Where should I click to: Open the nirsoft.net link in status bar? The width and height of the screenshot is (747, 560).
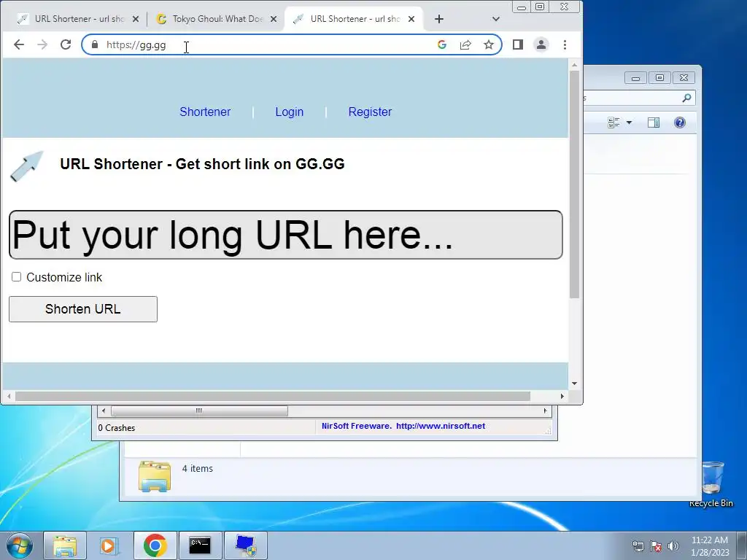(x=440, y=426)
